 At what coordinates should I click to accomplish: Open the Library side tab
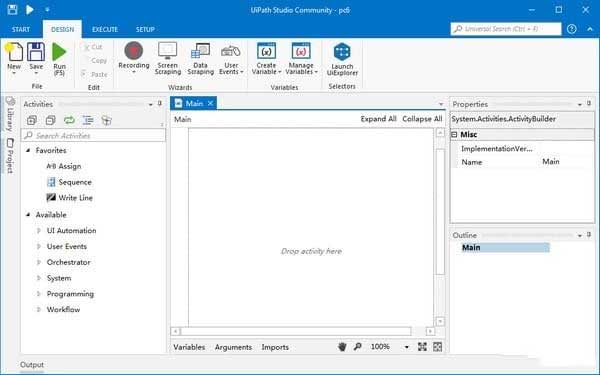click(10, 114)
